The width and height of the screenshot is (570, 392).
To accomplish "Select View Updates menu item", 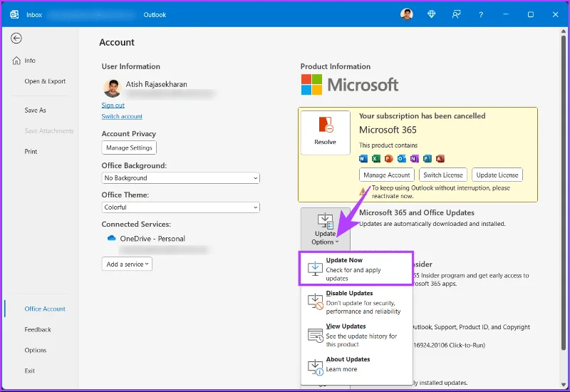I will coord(356,335).
